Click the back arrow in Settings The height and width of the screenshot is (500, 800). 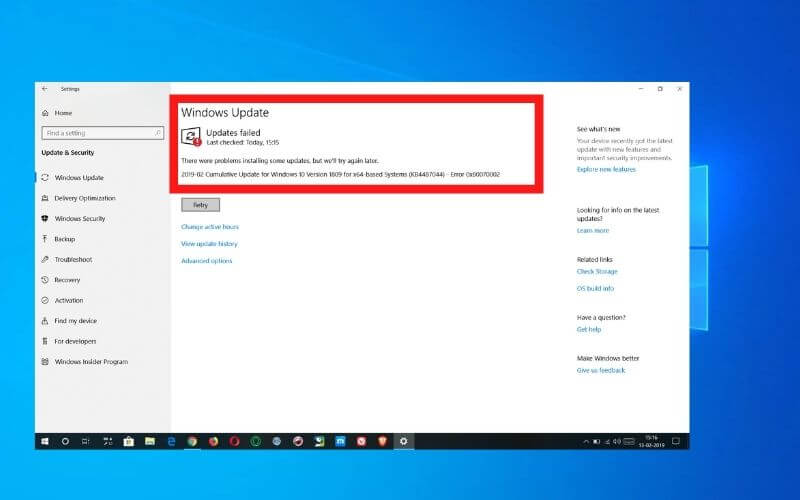44,89
